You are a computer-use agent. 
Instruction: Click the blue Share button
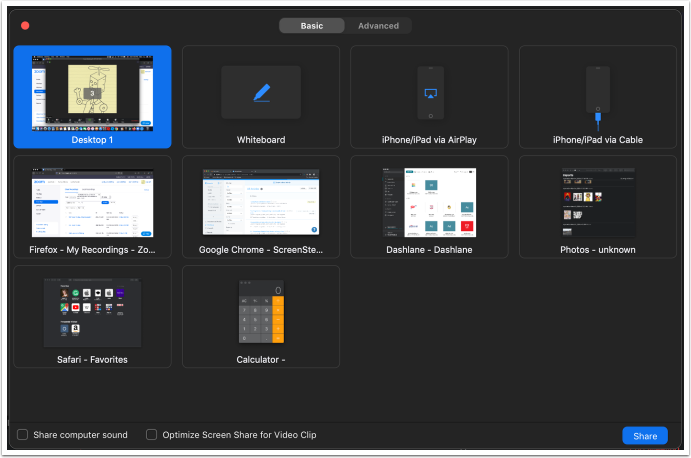(644, 436)
